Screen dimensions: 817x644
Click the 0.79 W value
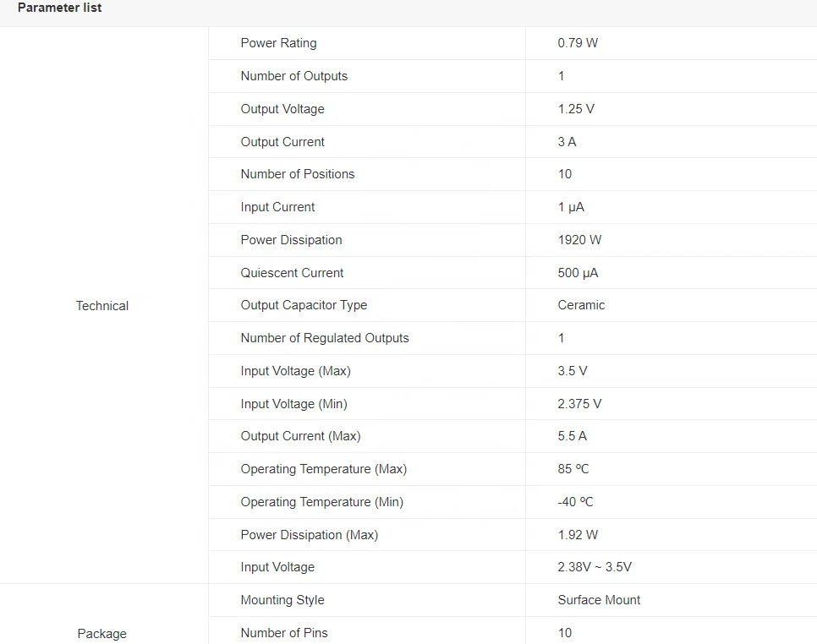point(578,43)
